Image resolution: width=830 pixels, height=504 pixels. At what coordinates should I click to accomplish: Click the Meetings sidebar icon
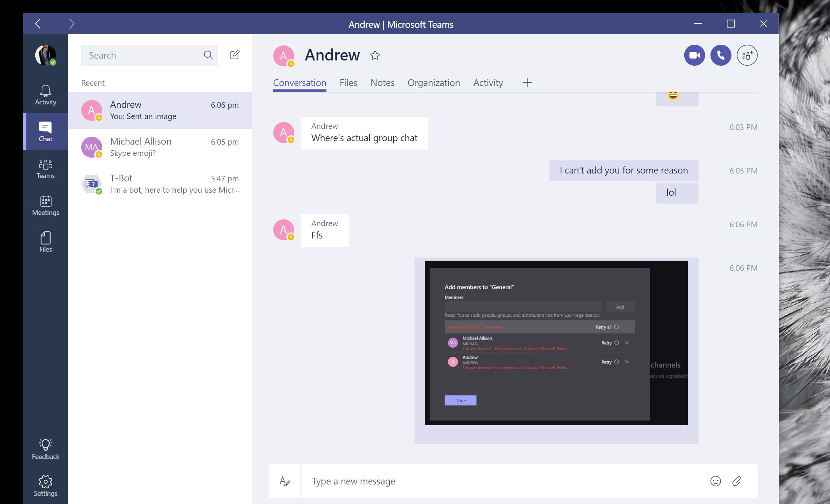pyautogui.click(x=45, y=203)
